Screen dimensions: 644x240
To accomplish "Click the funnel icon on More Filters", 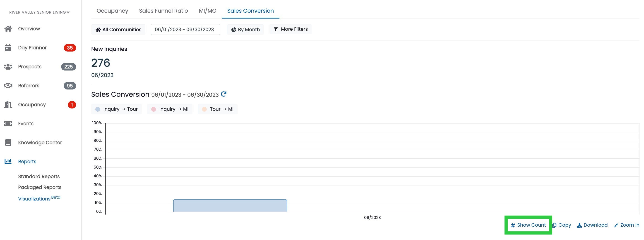I will [276, 29].
